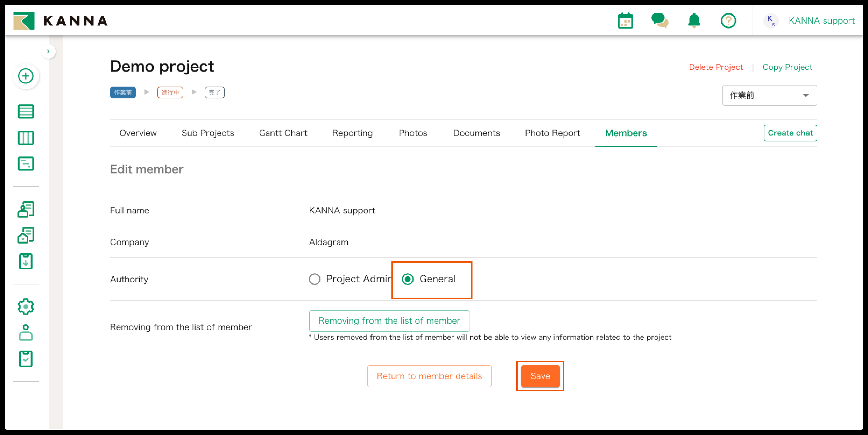Image resolution: width=868 pixels, height=435 pixels.
Task: Open the settings gear in sidebar
Action: (26, 307)
